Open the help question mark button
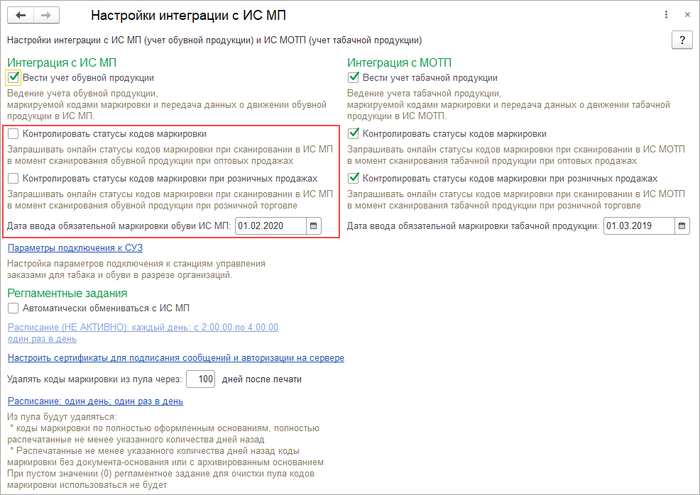 [x=678, y=39]
